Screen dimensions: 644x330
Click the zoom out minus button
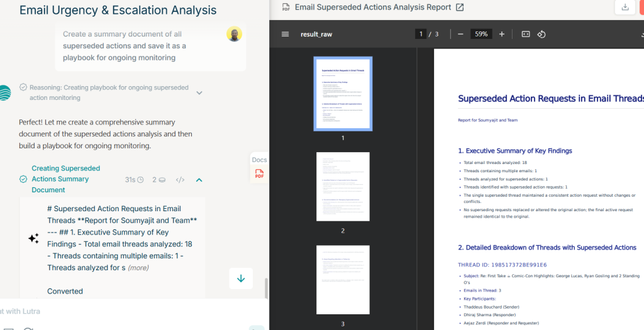460,34
